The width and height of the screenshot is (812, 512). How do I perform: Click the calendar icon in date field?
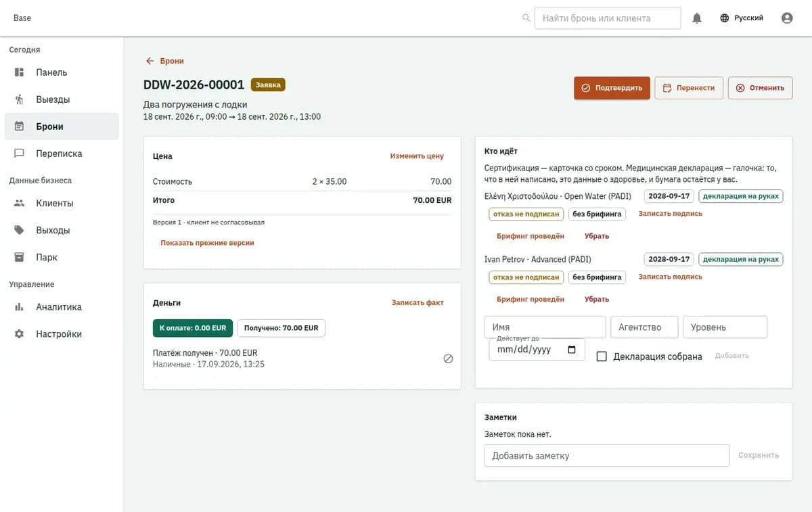pos(572,350)
